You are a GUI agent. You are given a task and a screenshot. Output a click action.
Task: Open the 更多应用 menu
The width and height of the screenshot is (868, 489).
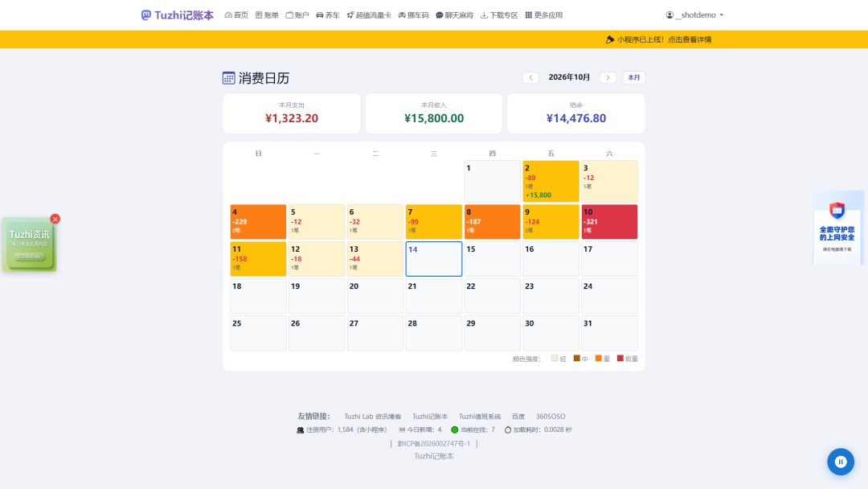click(543, 15)
